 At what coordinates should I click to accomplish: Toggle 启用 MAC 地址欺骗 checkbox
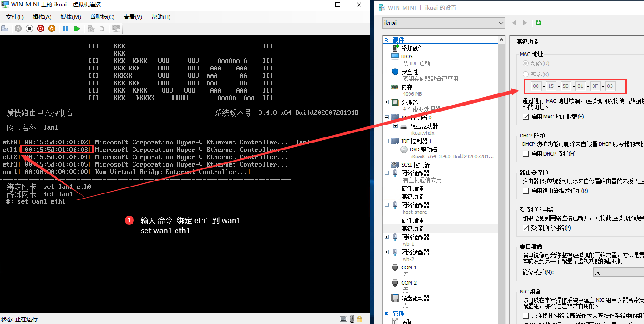pyautogui.click(x=525, y=117)
